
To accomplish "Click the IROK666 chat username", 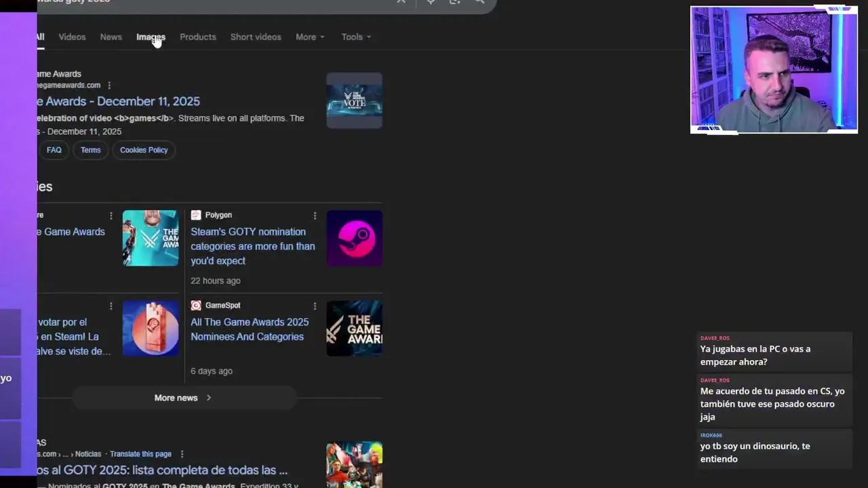I will pyautogui.click(x=711, y=435).
